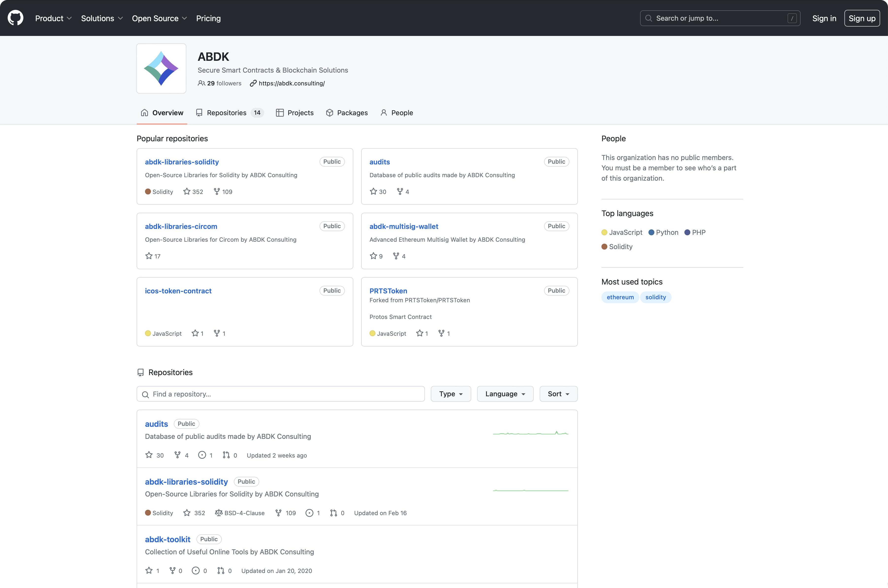Click the issues icon in abdk-libraries-solidity row

pyautogui.click(x=309, y=513)
